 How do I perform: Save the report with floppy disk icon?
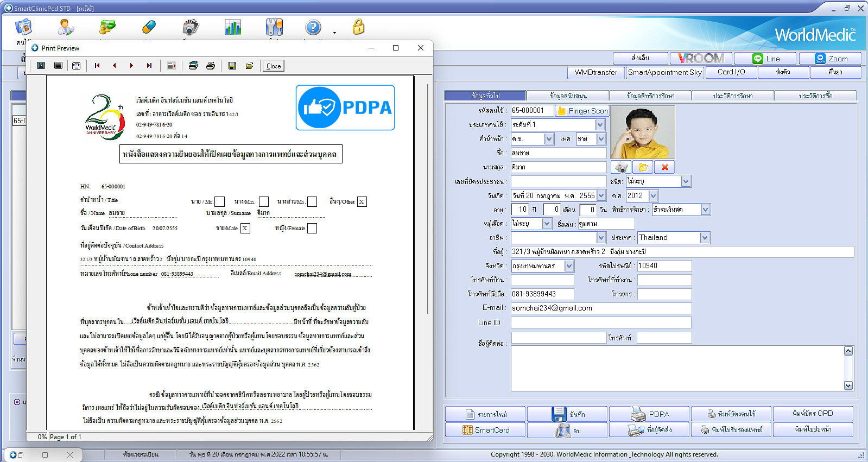click(x=232, y=66)
